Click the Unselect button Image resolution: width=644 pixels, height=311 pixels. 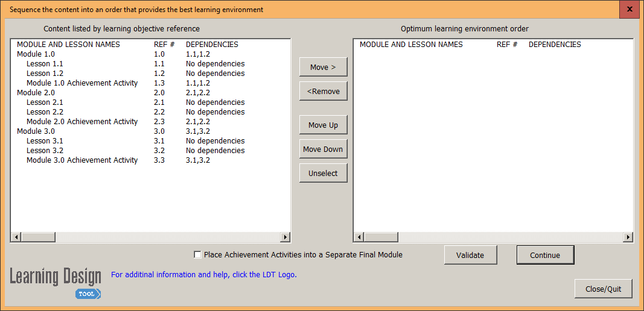tap(324, 173)
